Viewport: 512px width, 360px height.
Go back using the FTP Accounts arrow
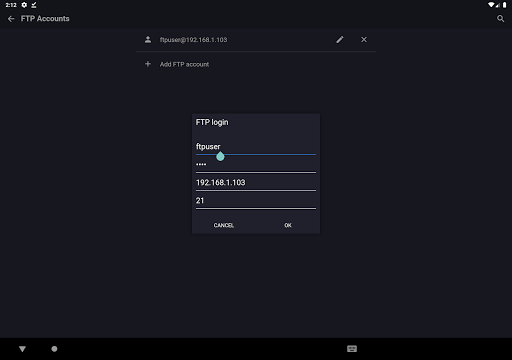11,19
